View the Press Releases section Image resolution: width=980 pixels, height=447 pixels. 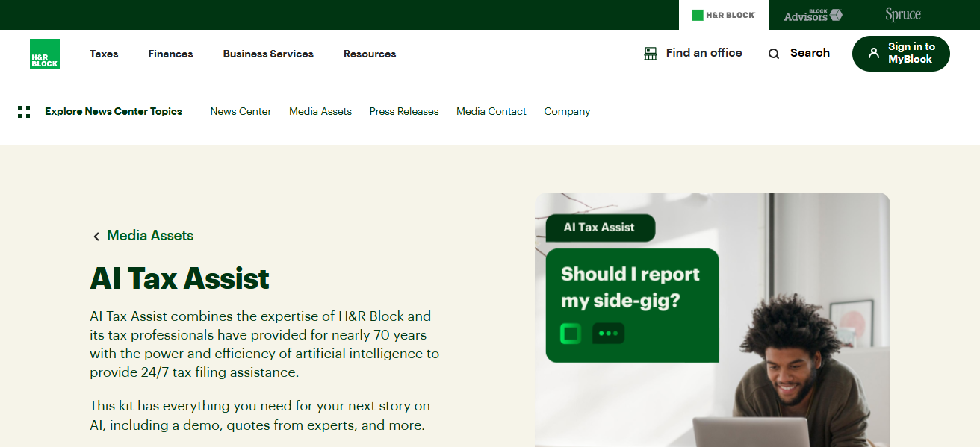pyautogui.click(x=404, y=110)
